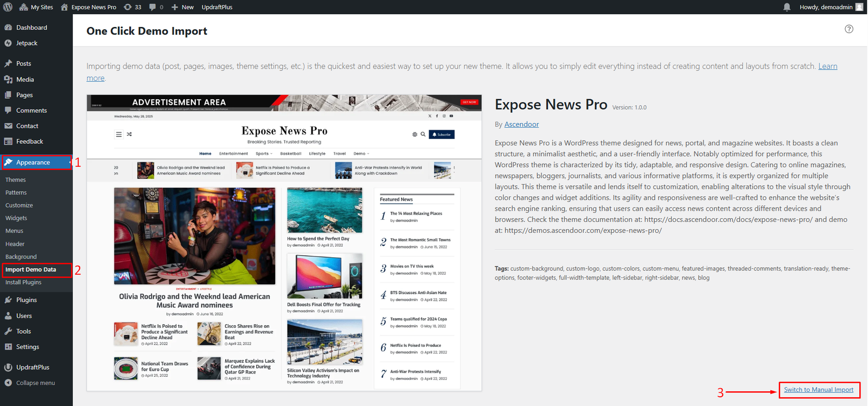Viewport: 868px width, 406px height.
Task: Open the Customize submenu
Action: pos(19,205)
